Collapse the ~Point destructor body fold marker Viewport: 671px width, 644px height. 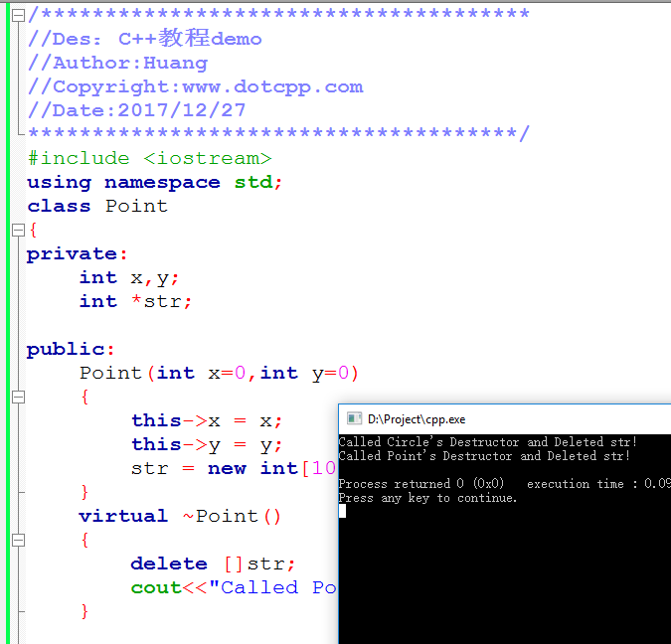(x=18, y=540)
